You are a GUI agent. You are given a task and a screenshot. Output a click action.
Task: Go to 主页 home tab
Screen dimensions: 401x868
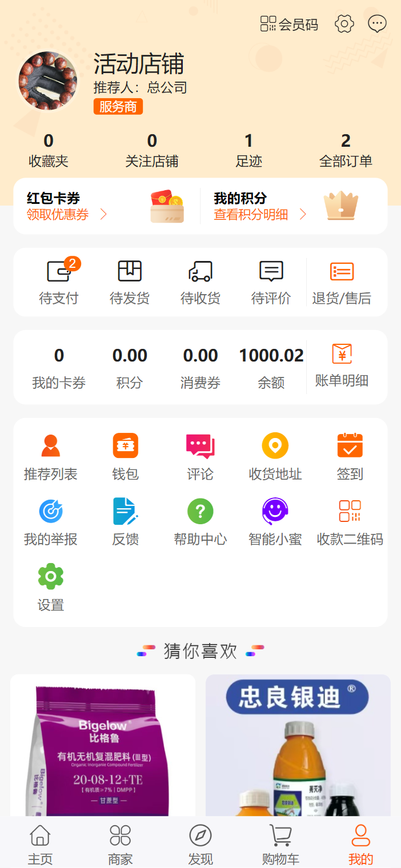pyautogui.click(x=40, y=845)
